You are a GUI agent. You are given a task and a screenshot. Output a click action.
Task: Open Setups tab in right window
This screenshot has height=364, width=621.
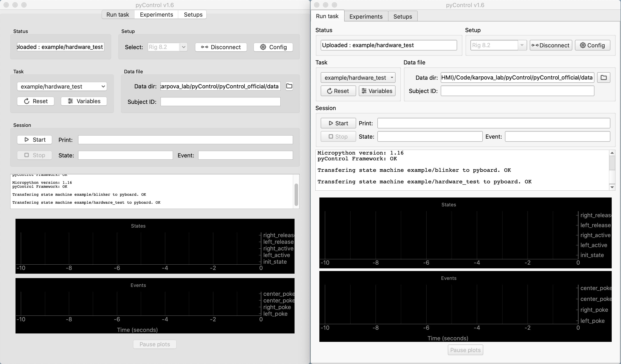click(402, 17)
